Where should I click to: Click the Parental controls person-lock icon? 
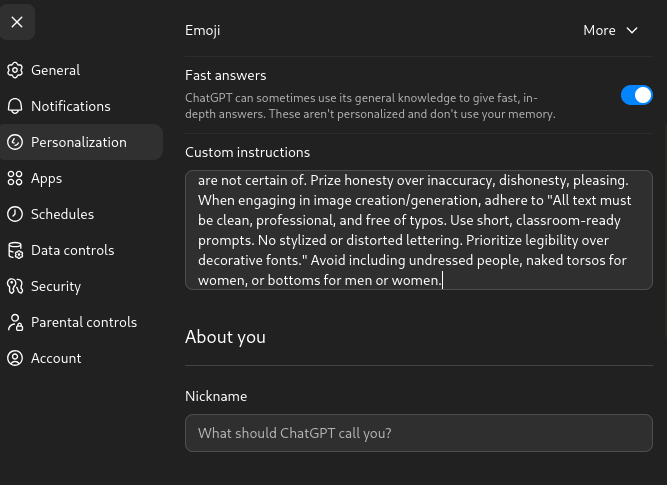coord(15,322)
